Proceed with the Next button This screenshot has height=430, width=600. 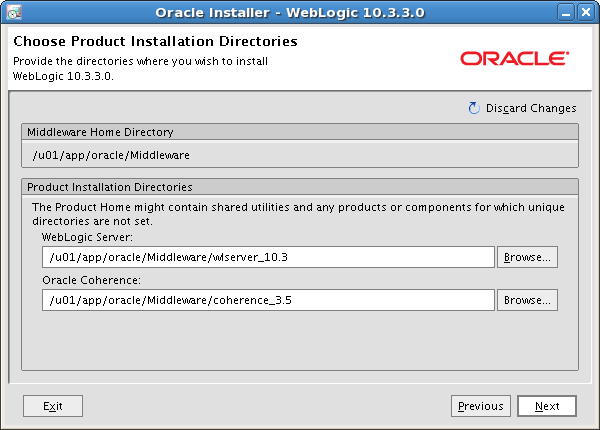547,406
